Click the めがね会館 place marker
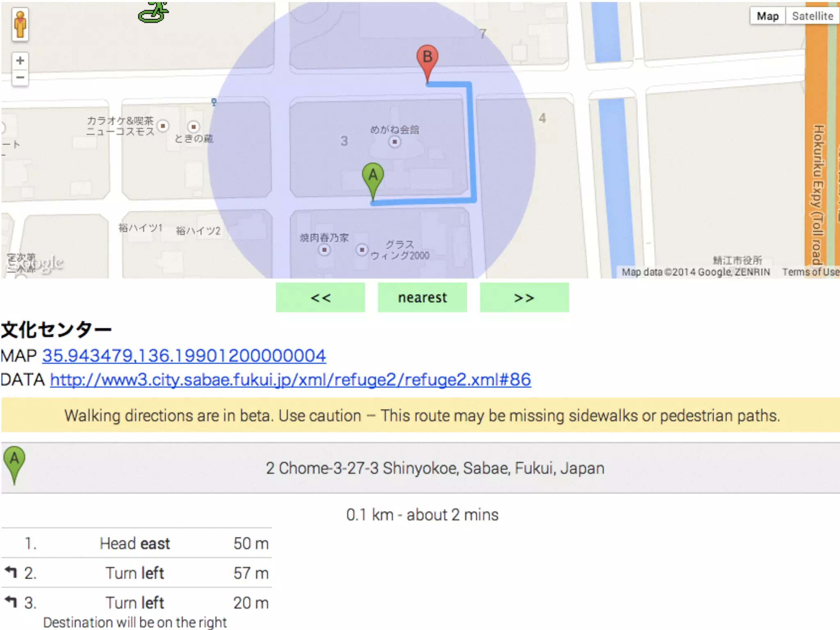Screen dimensions: 840x630 click(395, 142)
